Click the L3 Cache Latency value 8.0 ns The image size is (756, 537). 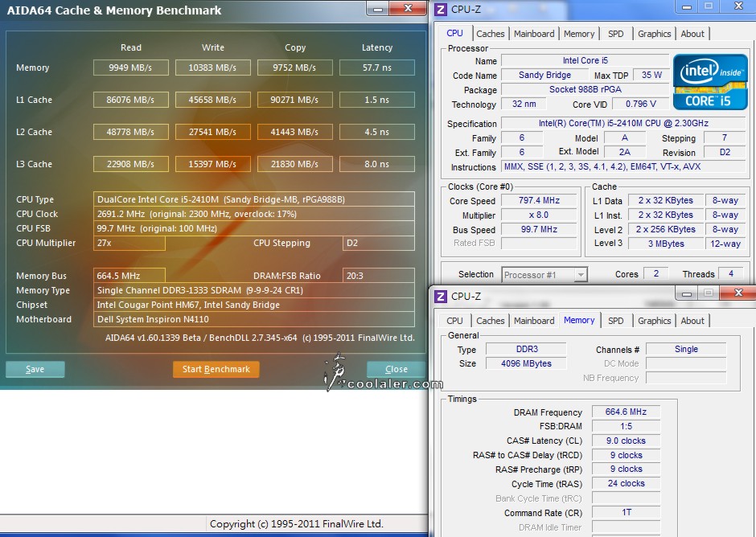377,164
